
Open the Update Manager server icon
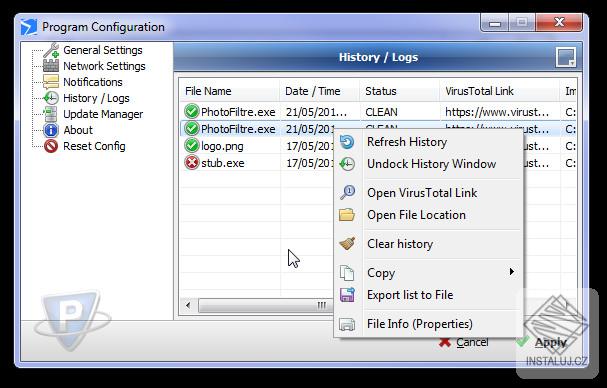pyautogui.click(x=51, y=114)
